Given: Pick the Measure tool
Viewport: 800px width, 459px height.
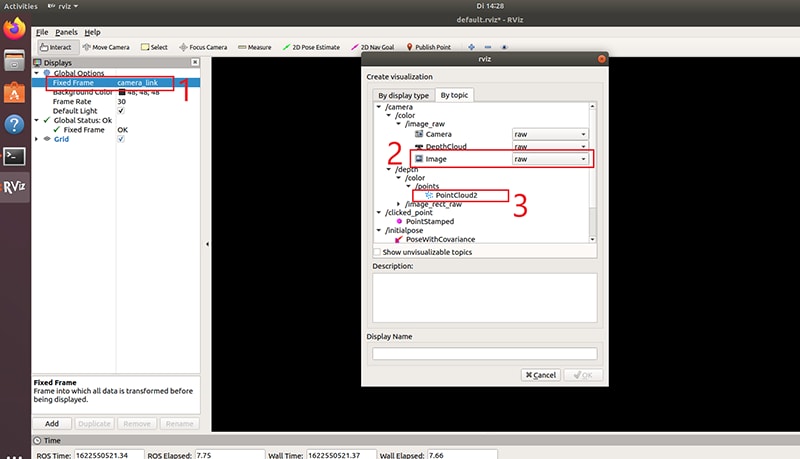Looking at the screenshot, I should tap(255, 47).
